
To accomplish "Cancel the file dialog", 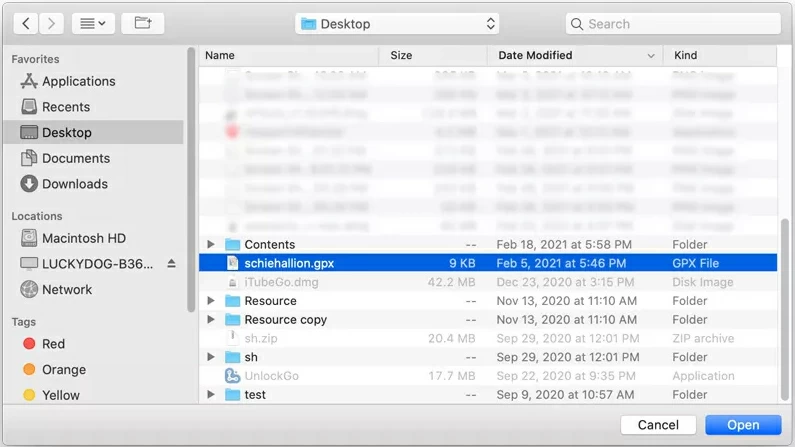I will coord(658,425).
